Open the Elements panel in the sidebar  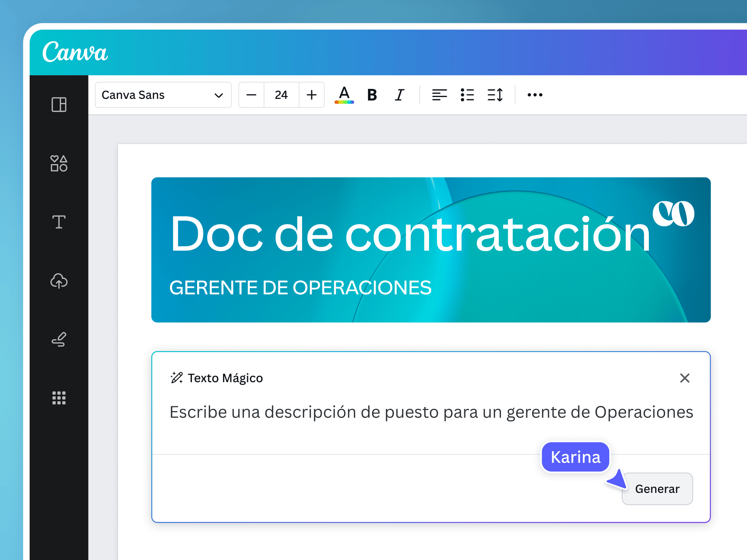pyautogui.click(x=59, y=163)
